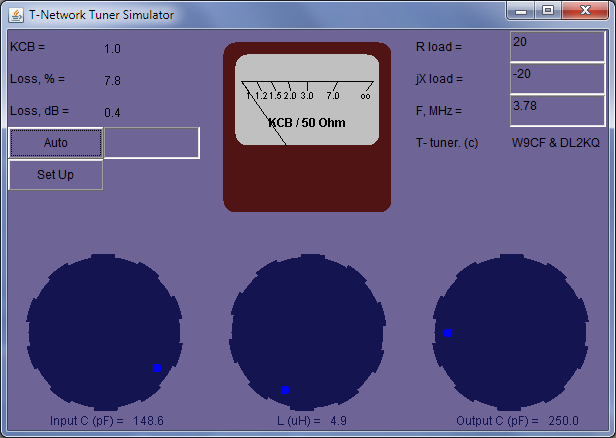Click the Loss dB value 0.4
This screenshot has height=438, width=616.
pyautogui.click(x=112, y=113)
